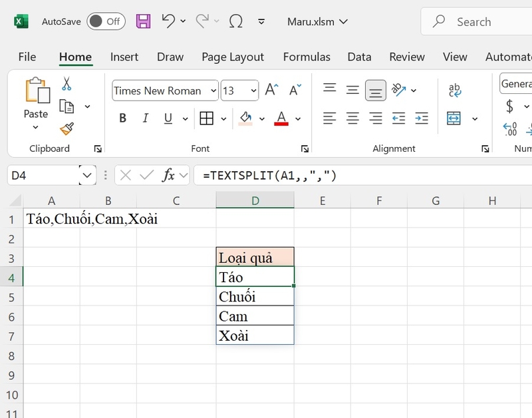
Task: Apply Center alignment from the Alignment group
Action: [x=352, y=118]
